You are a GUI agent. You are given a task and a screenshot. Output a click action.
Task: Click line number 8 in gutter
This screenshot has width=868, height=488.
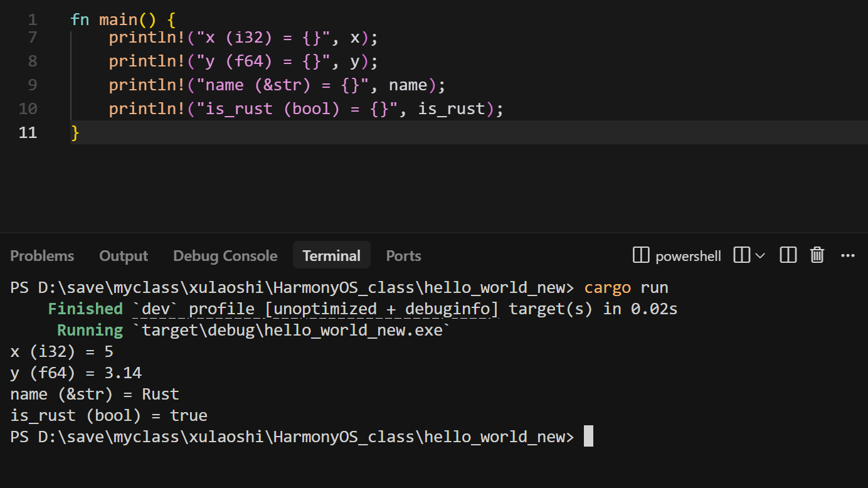coord(33,61)
